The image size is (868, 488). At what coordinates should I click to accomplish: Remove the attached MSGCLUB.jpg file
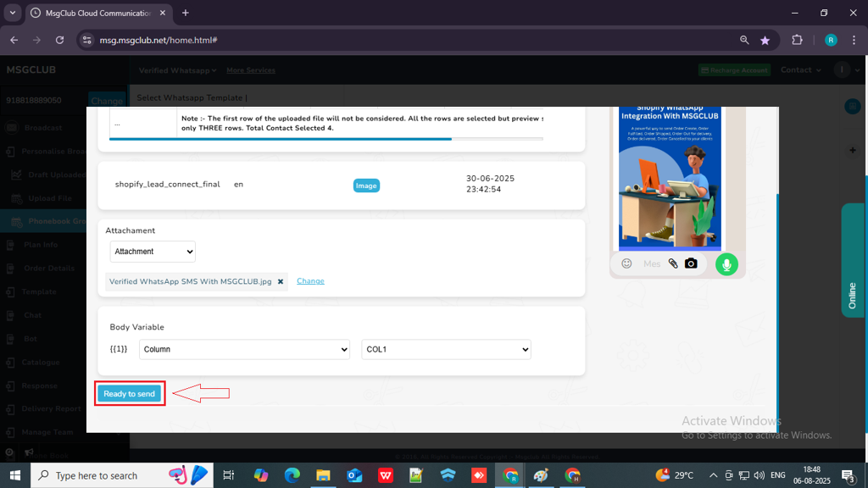click(x=281, y=281)
